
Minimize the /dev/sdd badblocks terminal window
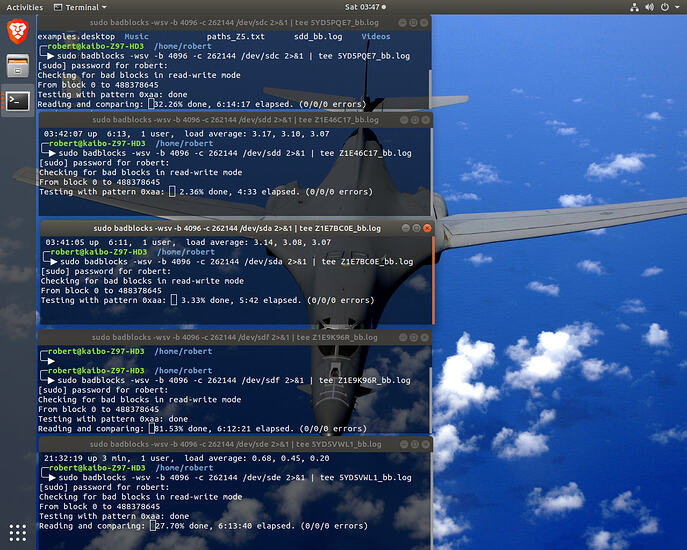pos(404,120)
